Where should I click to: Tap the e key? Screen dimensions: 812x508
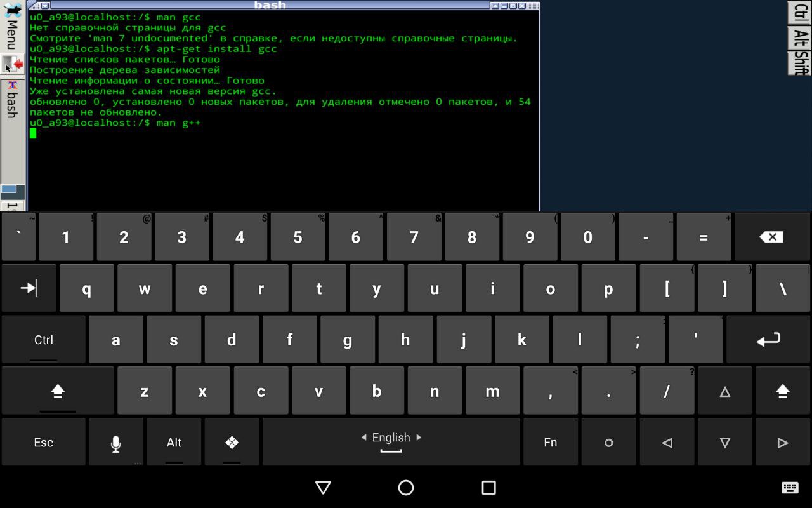click(202, 288)
